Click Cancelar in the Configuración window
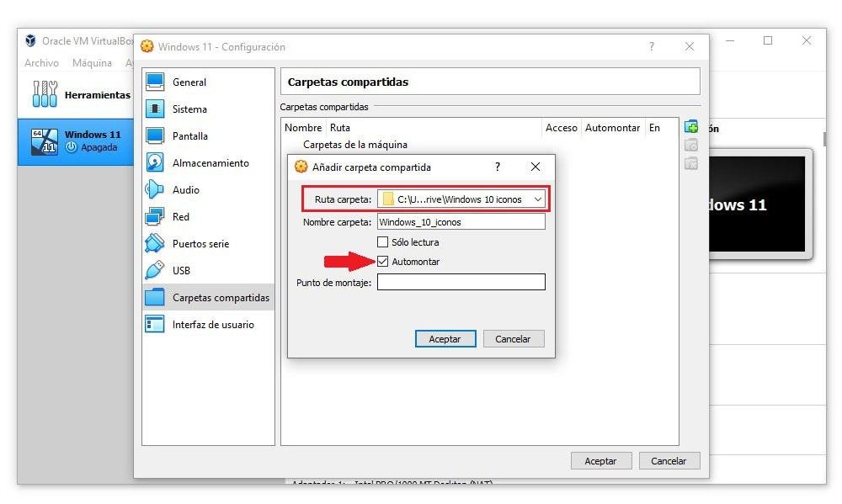The height and width of the screenshot is (504, 842). [669, 460]
